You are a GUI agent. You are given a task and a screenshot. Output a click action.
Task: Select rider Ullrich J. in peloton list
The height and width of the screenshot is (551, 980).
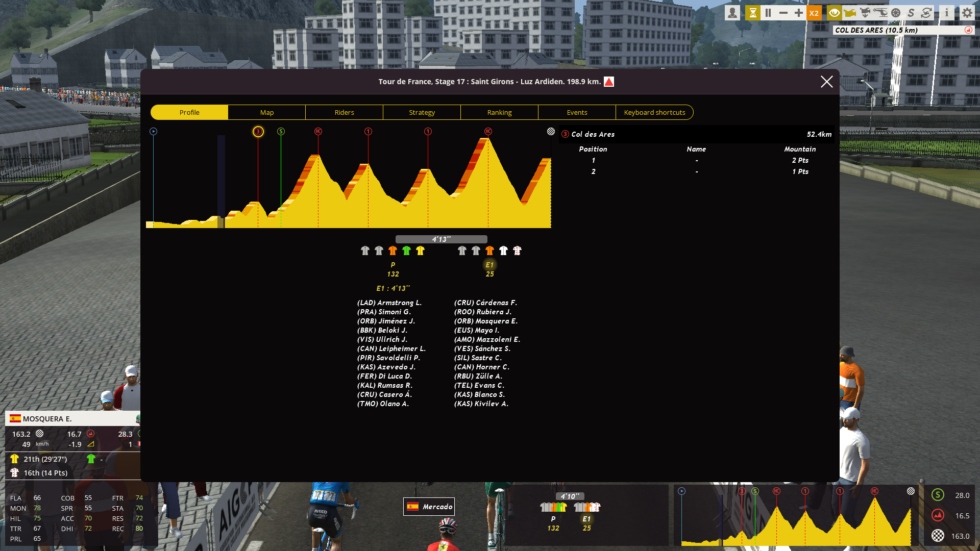pyautogui.click(x=382, y=339)
